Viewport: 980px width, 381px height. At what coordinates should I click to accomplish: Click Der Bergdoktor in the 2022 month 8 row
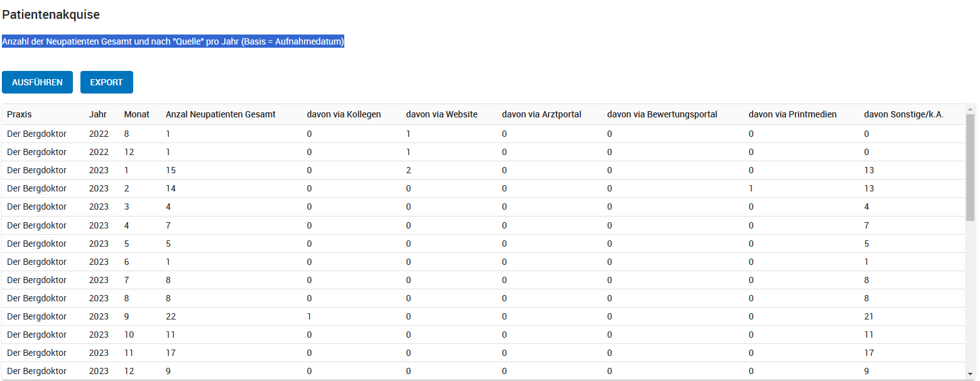click(36, 134)
